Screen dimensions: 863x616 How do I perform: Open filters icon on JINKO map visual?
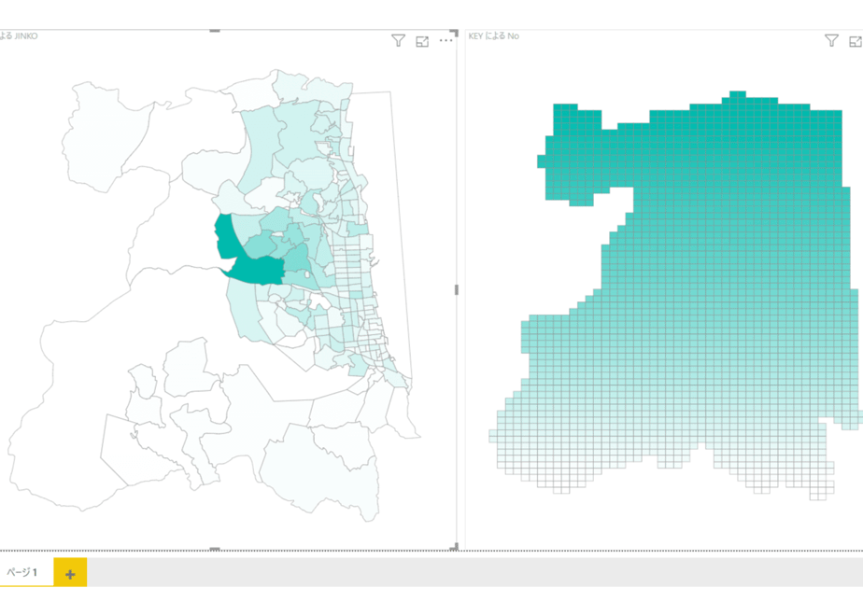(x=398, y=41)
